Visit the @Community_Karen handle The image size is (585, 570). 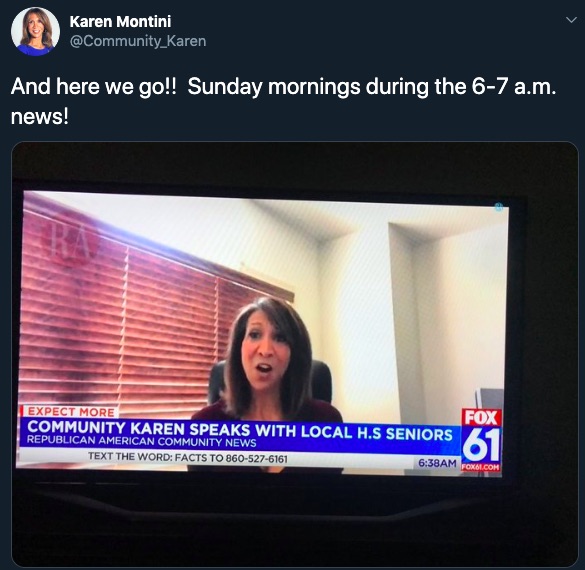[138, 41]
